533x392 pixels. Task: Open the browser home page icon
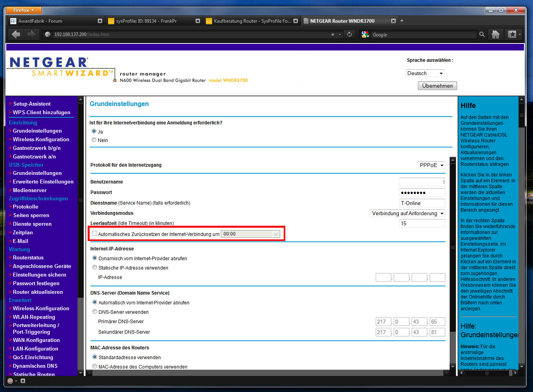[495, 34]
